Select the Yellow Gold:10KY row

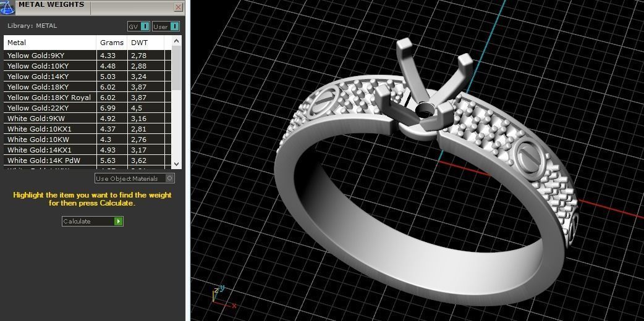click(88, 65)
